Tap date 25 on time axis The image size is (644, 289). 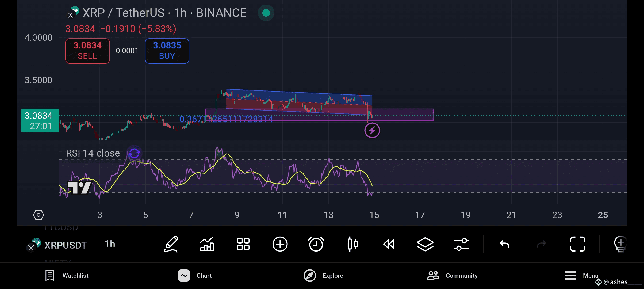[603, 215]
